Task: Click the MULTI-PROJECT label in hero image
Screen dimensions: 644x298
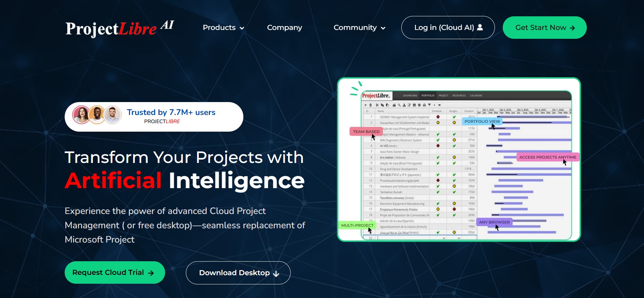Action: tap(357, 225)
